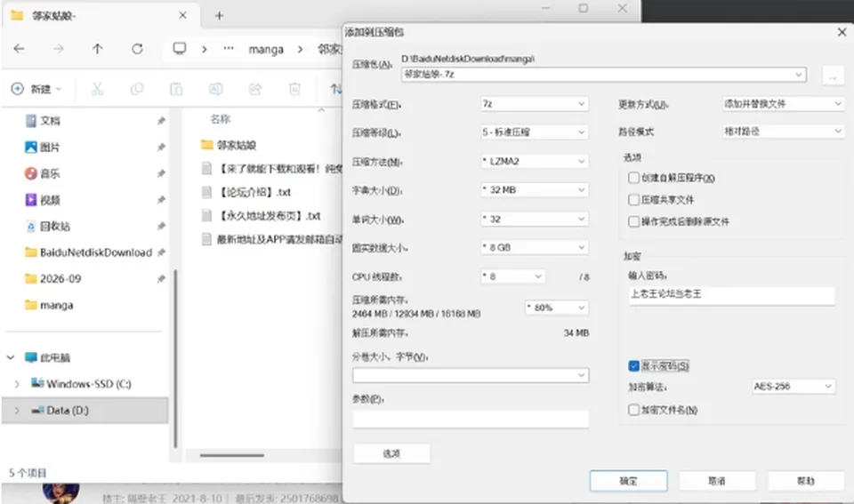This screenshot has width=854, height=504.
Task: Click the 帮助 button
Action: 806,481
